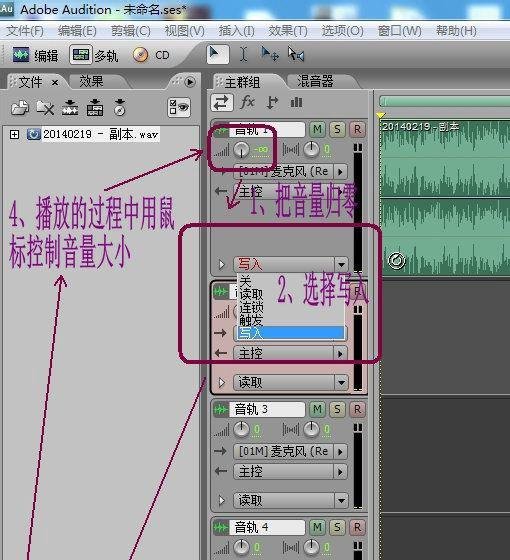Mute track 4 with M button
The width and height of the screenshot is (510, 560).
(x=317, y=527)
